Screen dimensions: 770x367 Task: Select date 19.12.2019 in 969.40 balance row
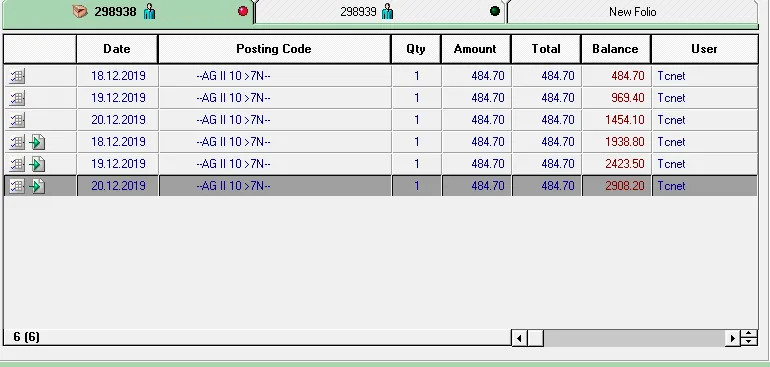[x=118, y=98]
